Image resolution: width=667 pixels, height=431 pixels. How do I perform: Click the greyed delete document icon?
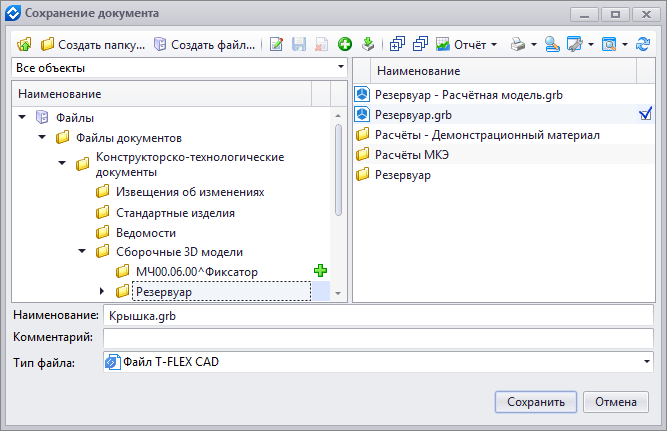pos(322,44)
